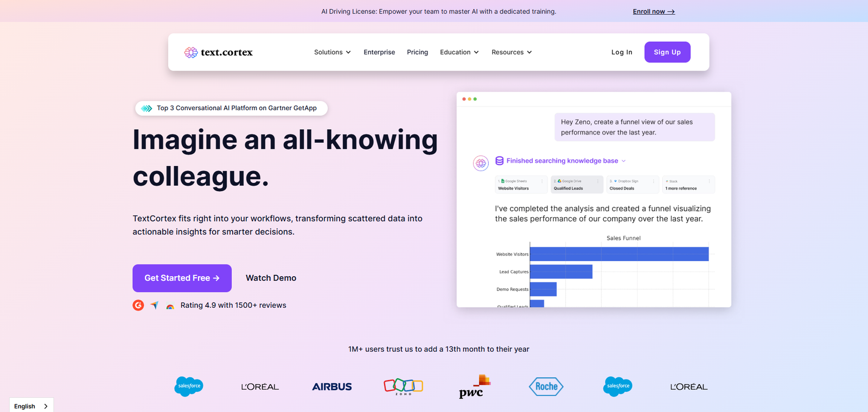Click the Airbus logo
Image resolution: width=868 pixels, height=412 pixels.
tap(331, 386)
